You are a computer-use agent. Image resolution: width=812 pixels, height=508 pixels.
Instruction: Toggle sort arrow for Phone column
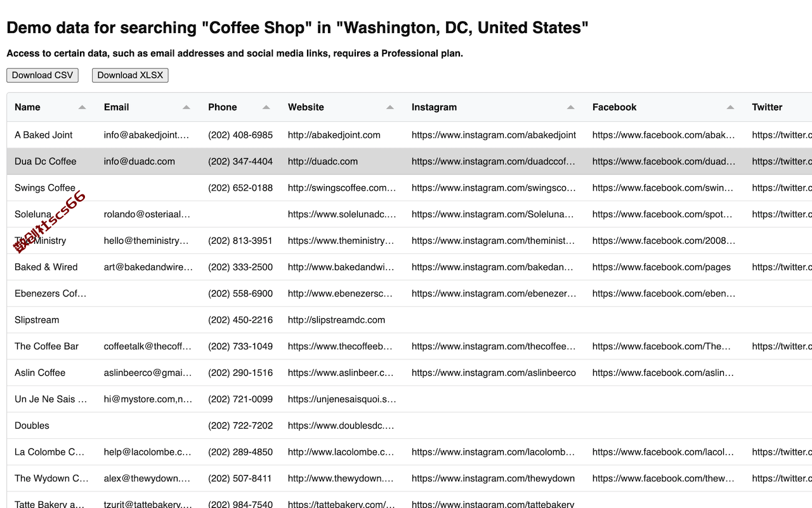coord(266,107)
